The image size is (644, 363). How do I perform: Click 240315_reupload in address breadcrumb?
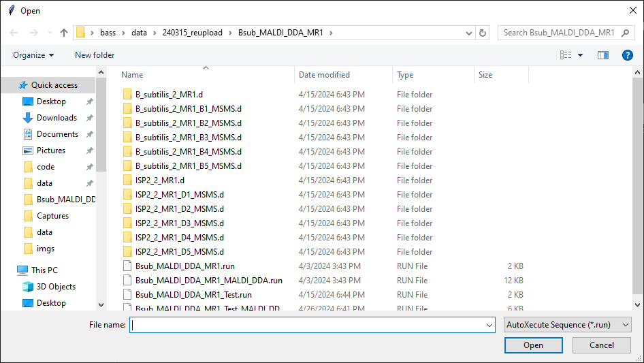click(192, 33)
